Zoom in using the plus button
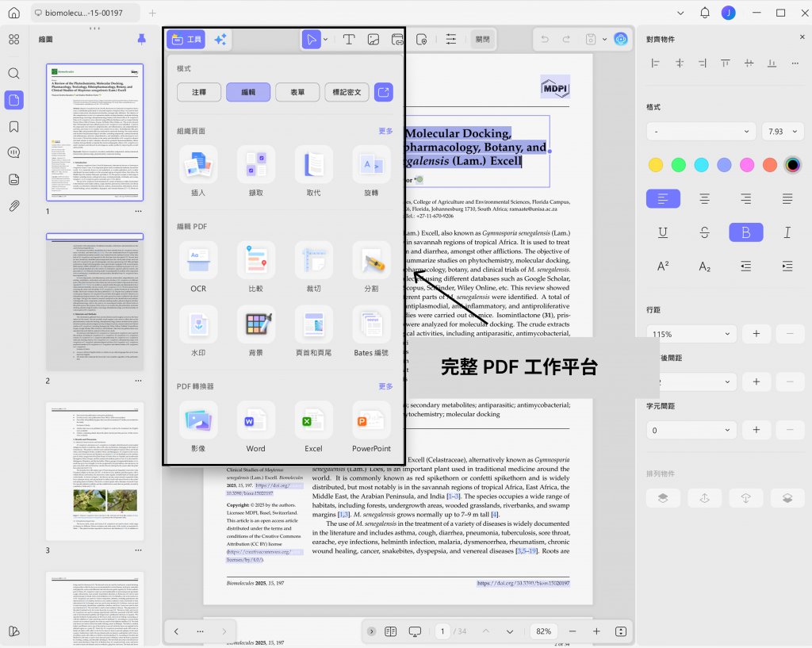 [x=596, y=631]
